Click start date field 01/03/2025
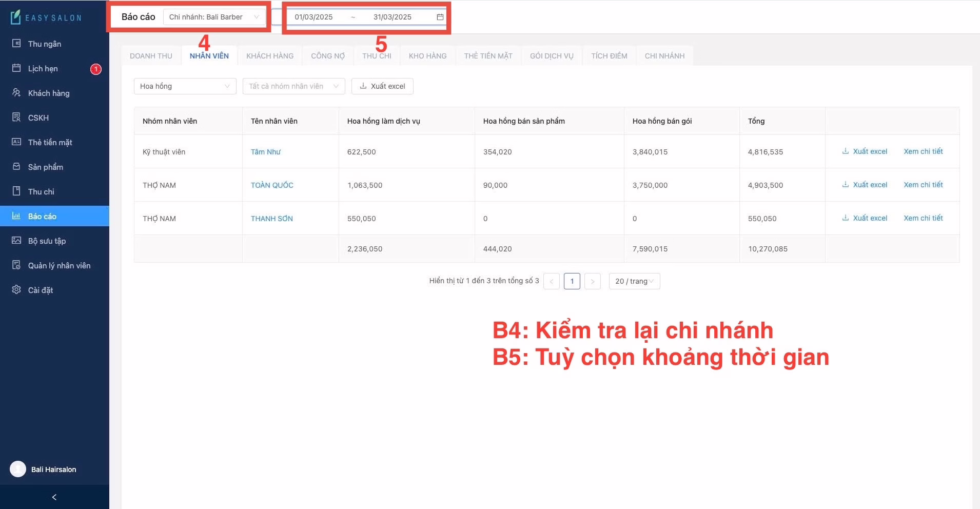This screenshot has width=980, height=509. [x=313, y=17]
